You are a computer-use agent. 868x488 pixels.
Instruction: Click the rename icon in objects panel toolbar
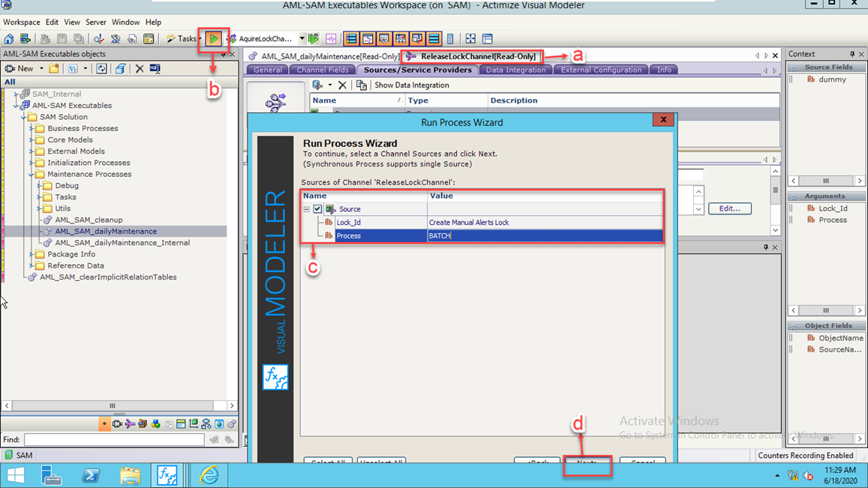pos(155,69)
